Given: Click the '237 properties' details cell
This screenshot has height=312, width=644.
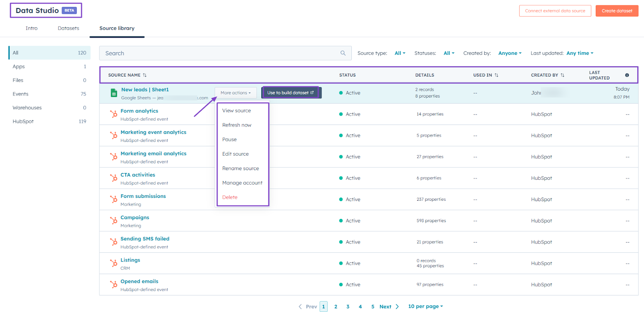Looking at the screenshot, I should click(431, 200).
